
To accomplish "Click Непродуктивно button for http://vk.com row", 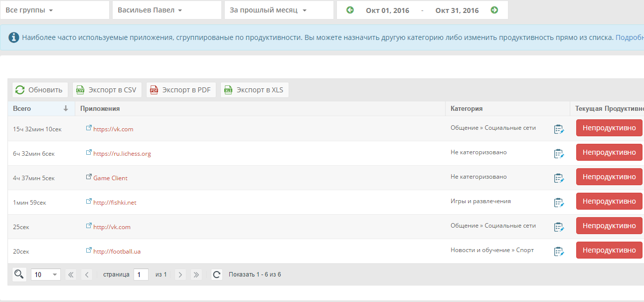I will coord(609,226).
